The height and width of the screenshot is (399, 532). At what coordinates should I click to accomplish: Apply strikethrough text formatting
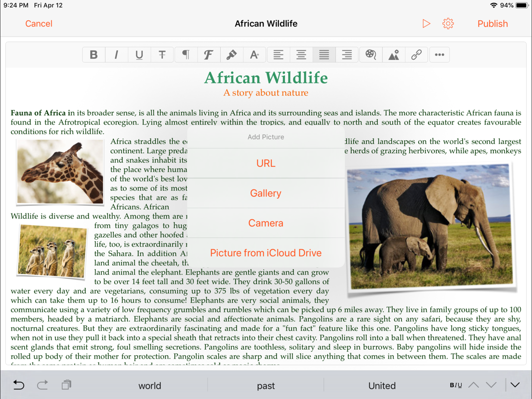[x=162, y=54]
